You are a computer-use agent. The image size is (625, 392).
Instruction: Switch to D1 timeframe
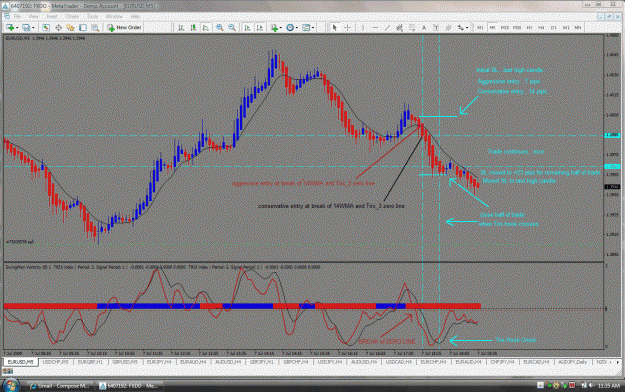[554, 28]
